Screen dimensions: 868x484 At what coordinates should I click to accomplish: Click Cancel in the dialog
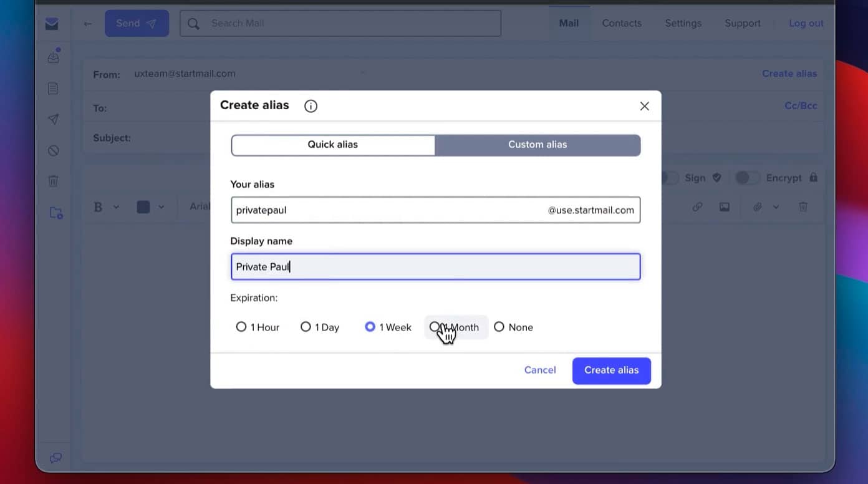coord(539,370)
